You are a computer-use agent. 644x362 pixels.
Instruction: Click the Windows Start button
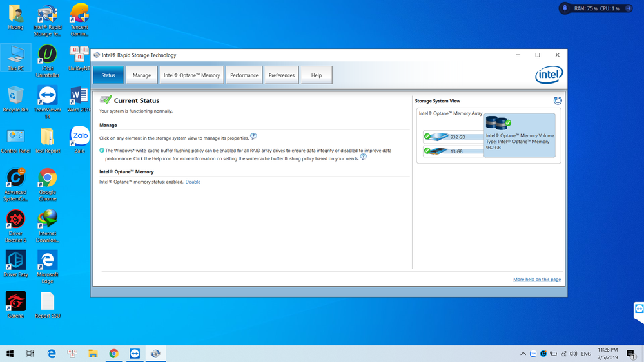tap(10, 354)
